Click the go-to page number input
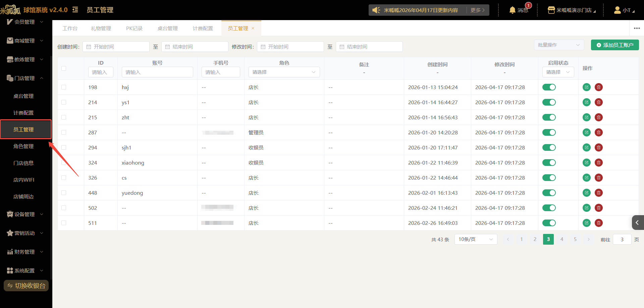 point(622,239)
